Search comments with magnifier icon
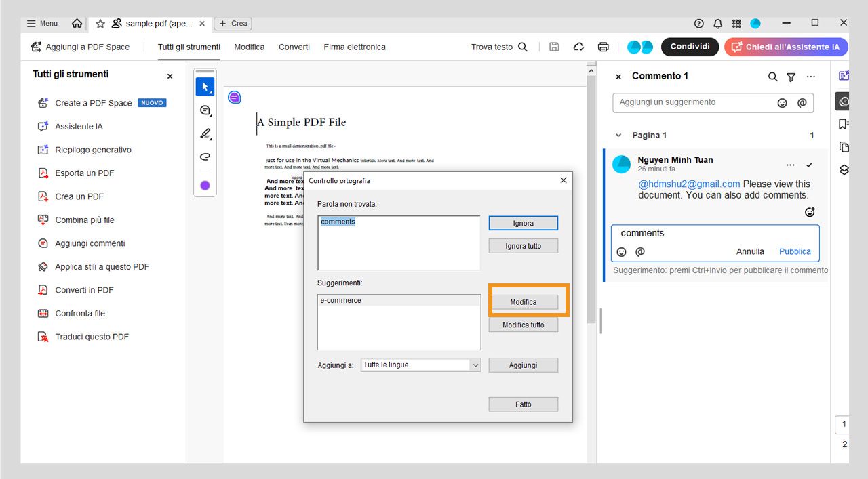This screenshot has height=479, width=868. pyautogui.click(x=772, y=77)
